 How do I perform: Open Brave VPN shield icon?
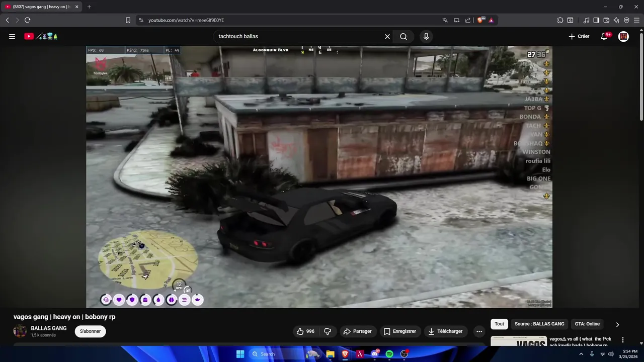click(626, 20)
